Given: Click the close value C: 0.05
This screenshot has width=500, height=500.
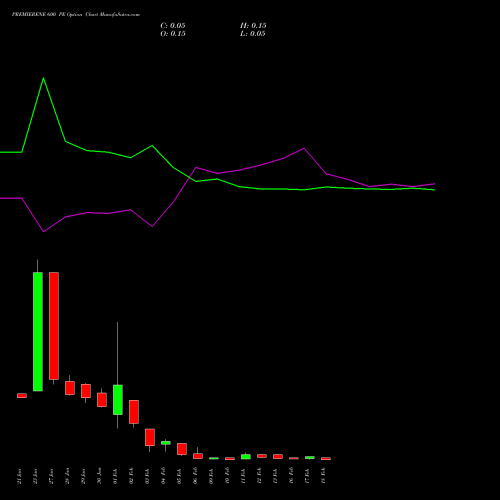Looking at the screenshot, I should point(173,26).
